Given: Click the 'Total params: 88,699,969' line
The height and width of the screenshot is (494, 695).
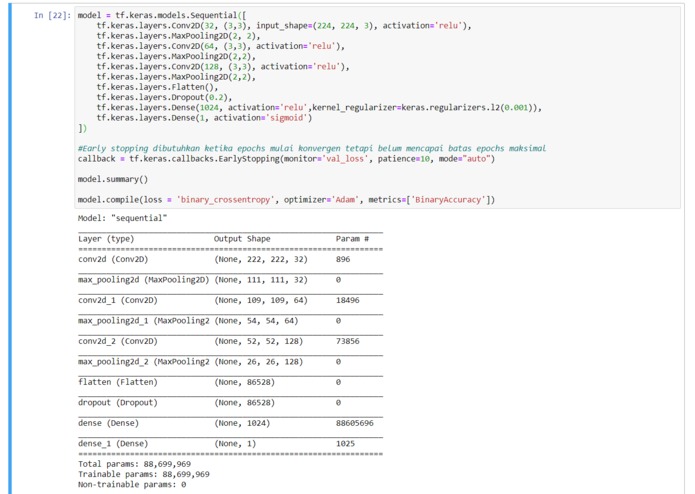Looking at the screenshot, I should tap(134, 464).
